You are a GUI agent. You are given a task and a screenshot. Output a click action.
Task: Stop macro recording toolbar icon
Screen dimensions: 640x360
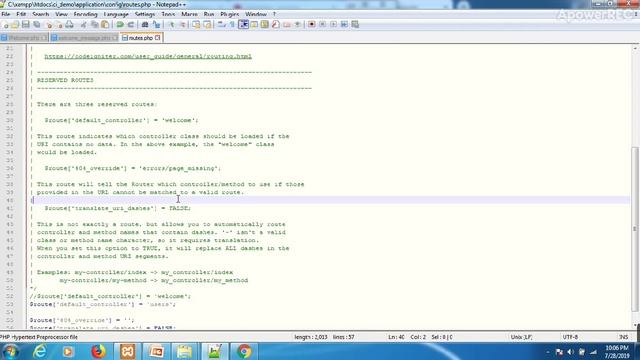click(322, 24)
